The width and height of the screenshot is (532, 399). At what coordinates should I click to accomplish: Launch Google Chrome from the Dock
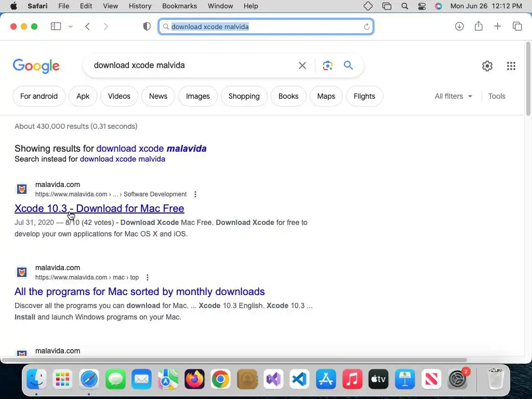point(220,379)
